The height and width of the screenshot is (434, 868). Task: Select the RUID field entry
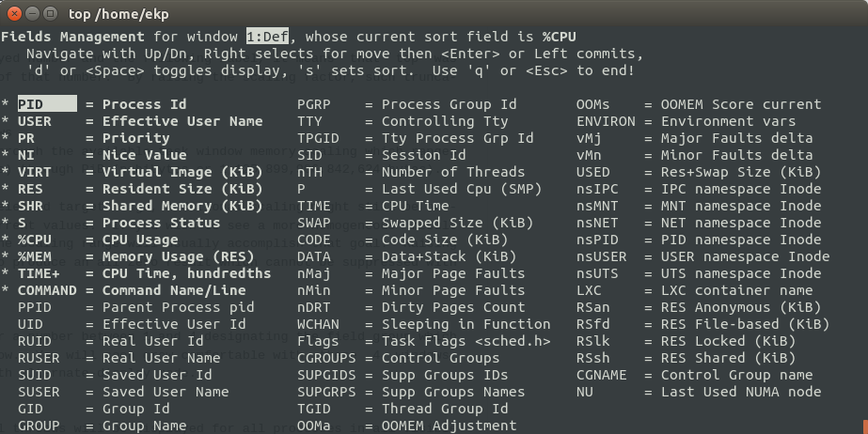[x=111, y=341]
